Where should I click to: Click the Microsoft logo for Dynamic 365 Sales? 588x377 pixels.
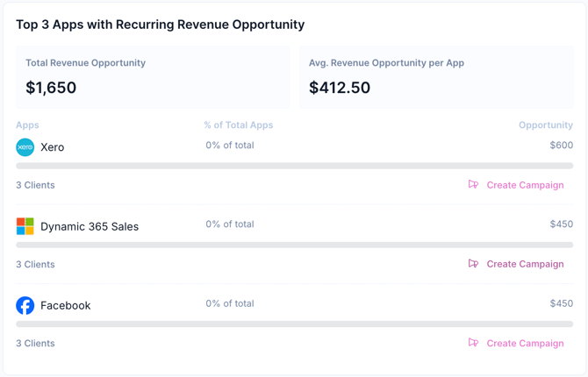25,226
